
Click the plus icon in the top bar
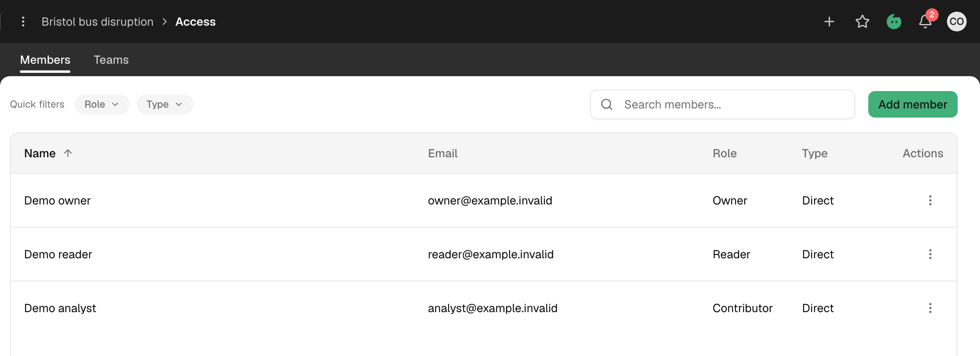[x=829, y=22]
